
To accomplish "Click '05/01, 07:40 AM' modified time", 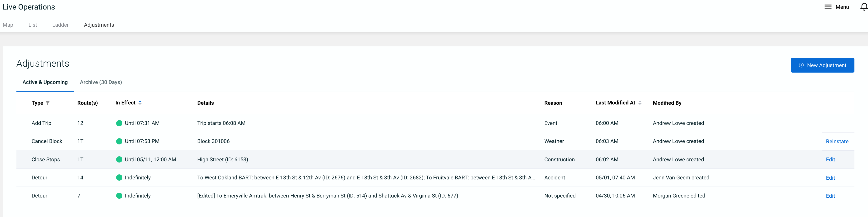I will click(x=615, y=178).
